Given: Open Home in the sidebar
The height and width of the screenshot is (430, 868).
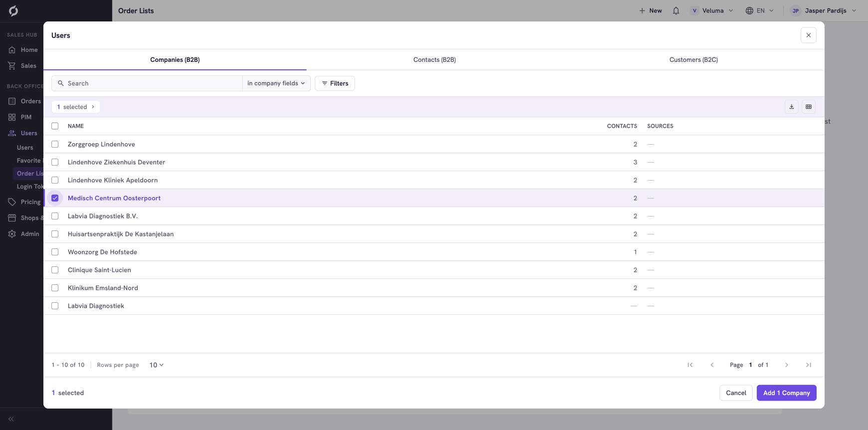Looking at the screenshot, I should pyautogui.click(x=23, y=50).
